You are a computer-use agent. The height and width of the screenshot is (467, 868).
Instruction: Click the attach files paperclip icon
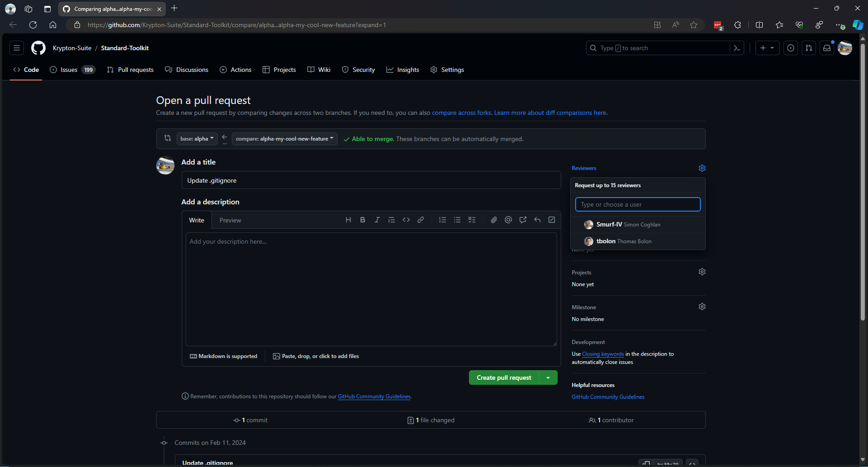click(x=494, y=220)
